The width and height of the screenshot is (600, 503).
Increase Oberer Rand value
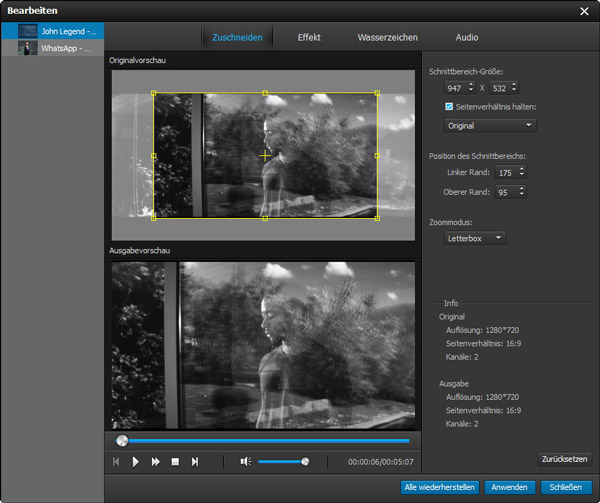point(522,189)
